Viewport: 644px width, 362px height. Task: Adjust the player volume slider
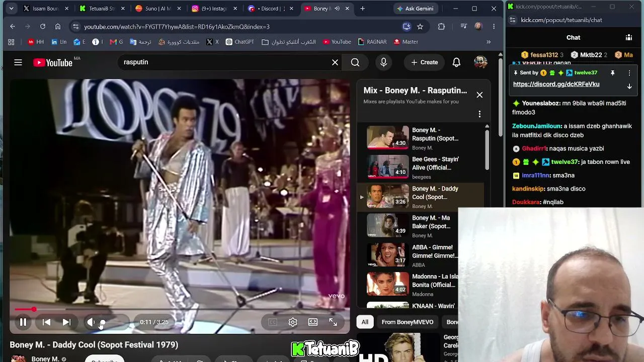(112, 322)
